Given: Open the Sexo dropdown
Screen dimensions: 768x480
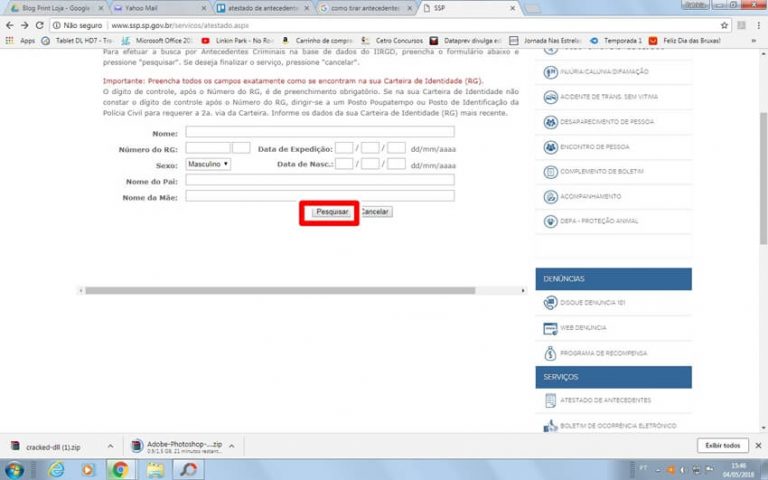Looking at the screenshot, I should pos(207,164).
